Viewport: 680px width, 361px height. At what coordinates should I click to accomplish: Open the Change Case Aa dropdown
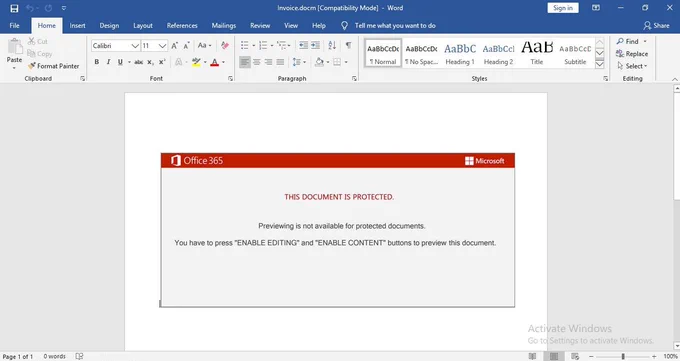pyautogui.click(x=204, y=46)
